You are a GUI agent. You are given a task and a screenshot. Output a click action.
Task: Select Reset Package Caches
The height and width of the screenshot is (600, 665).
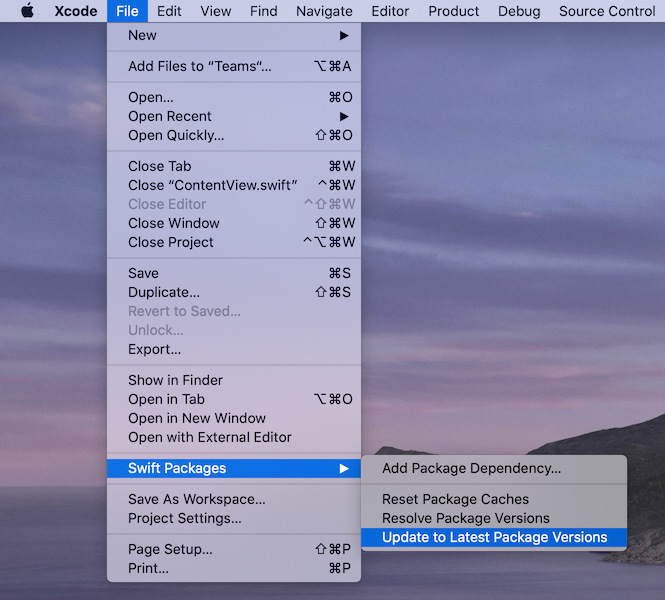tap(456, 499)
